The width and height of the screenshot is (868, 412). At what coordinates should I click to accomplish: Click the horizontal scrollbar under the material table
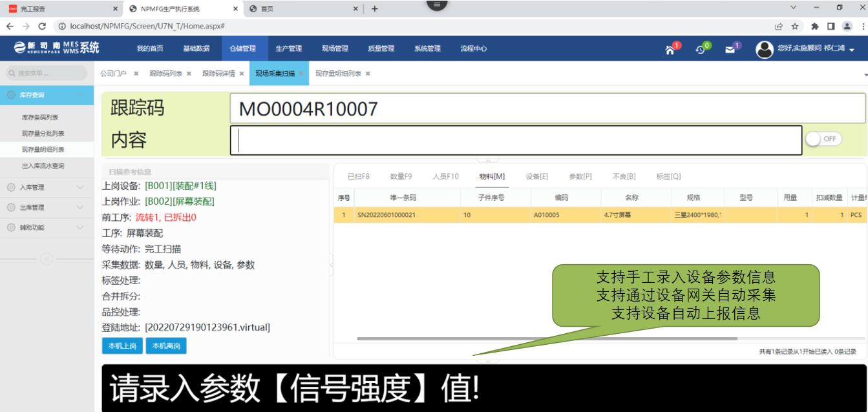(x=546, y=338)
